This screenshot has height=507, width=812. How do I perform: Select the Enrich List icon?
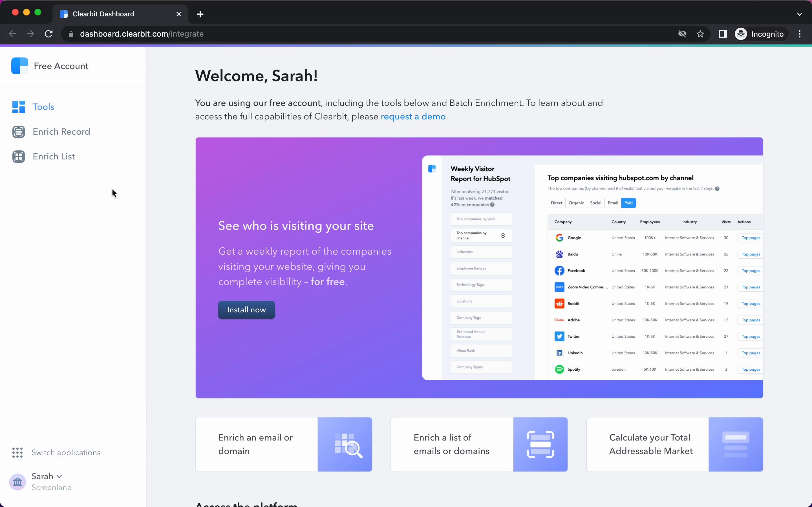coord(18,156)
